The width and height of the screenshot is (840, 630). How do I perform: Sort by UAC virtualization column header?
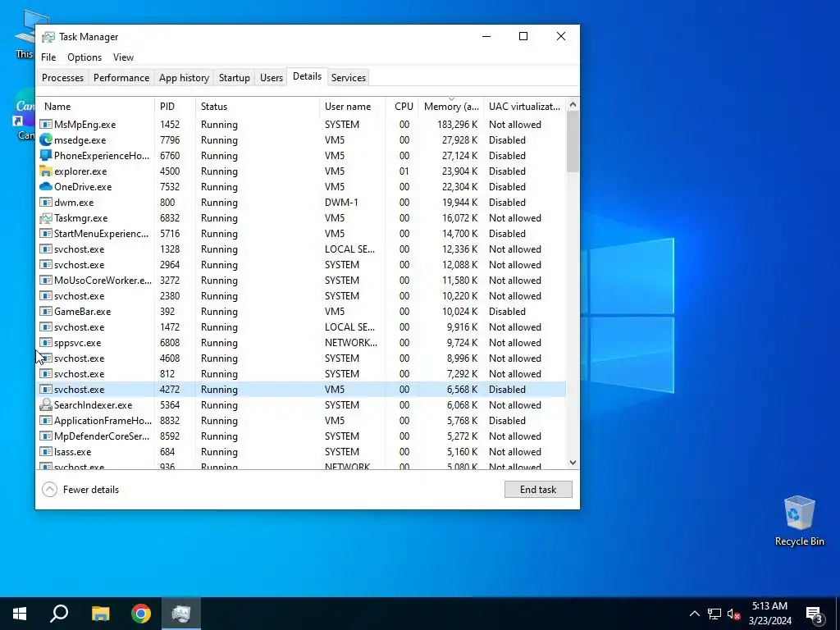(x=524, y=106)
